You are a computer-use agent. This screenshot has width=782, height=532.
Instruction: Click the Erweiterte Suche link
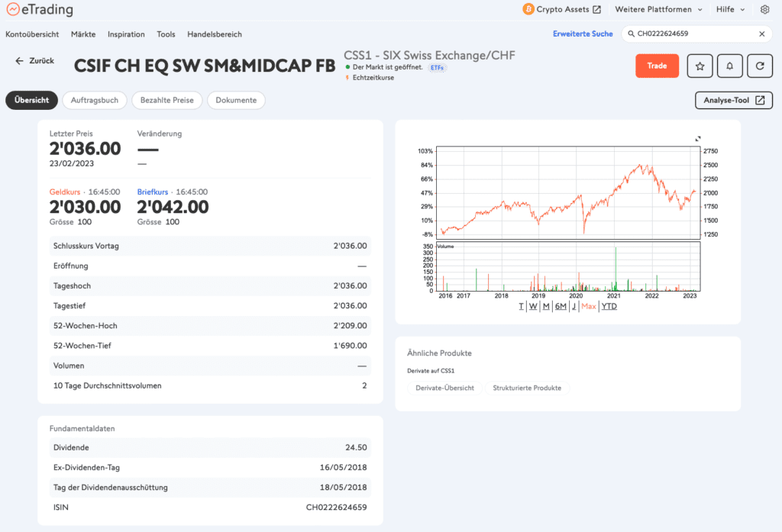[x=583, y=34]
